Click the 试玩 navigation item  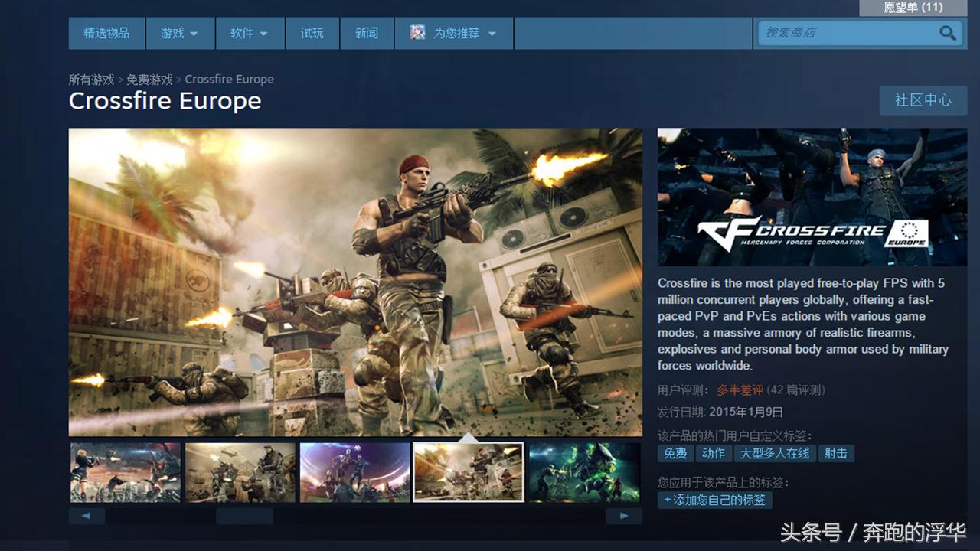click(312, 33)
